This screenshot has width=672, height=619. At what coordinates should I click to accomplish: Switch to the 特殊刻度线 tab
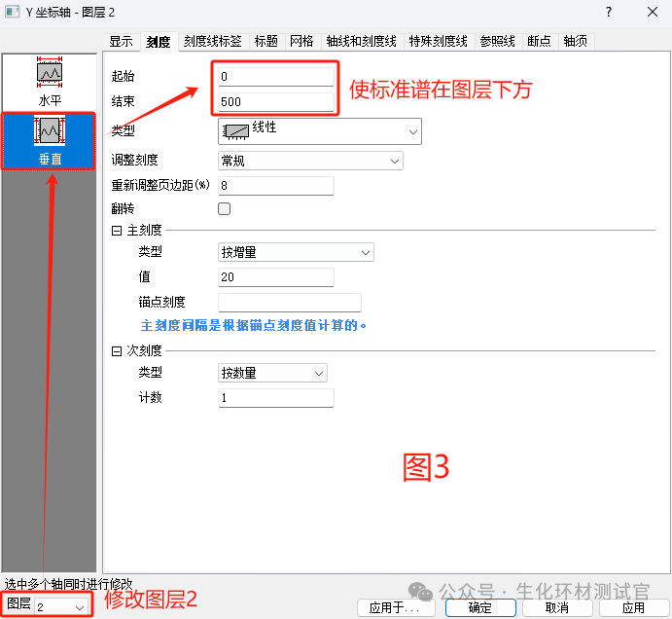point(438,42)
